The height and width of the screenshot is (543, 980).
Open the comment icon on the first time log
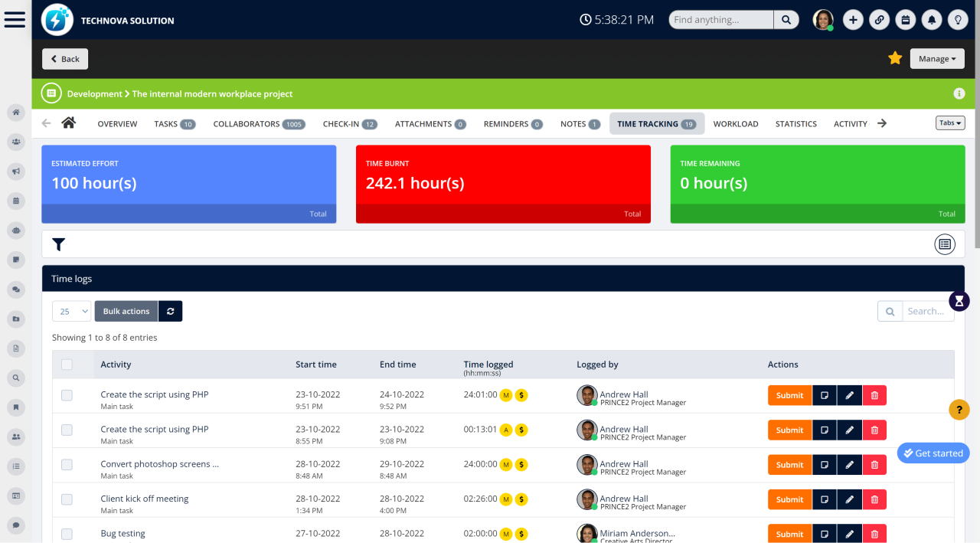tap(824, 394)
